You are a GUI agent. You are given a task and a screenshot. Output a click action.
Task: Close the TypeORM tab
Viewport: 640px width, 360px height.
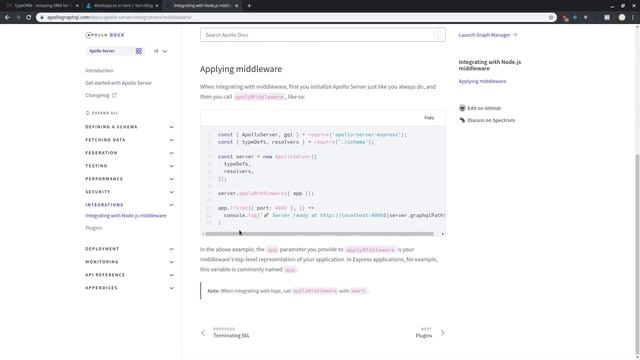[77, 6]
